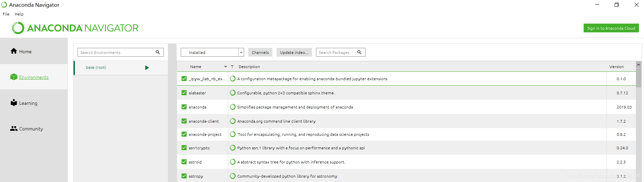Click the package type icon for anaconda-client

[x=233, y=121]
